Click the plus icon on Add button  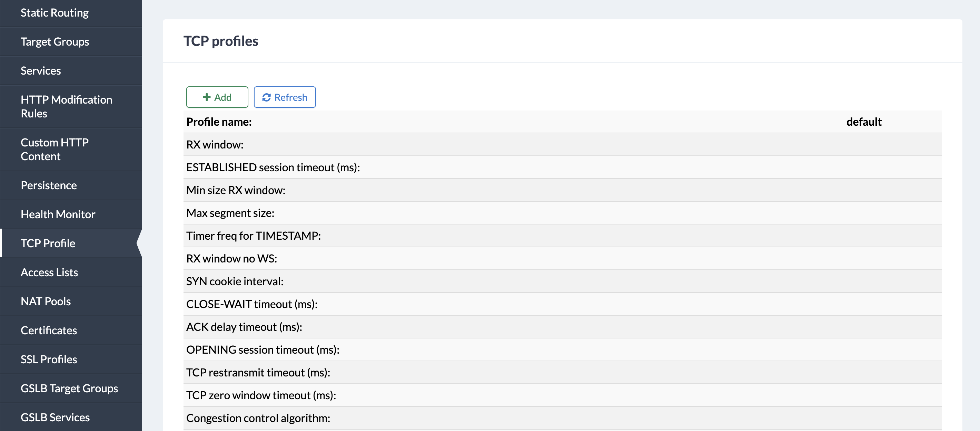pos(207,97)
